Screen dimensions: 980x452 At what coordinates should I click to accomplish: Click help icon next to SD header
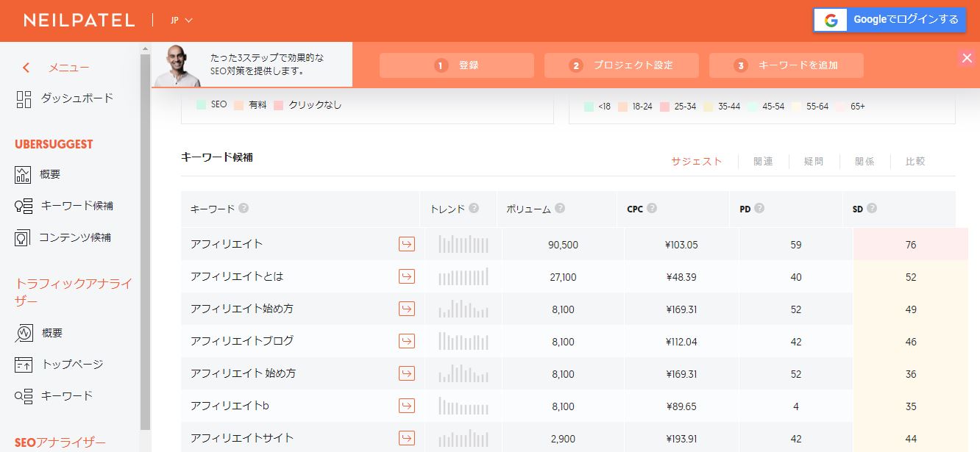pos(872,209)
